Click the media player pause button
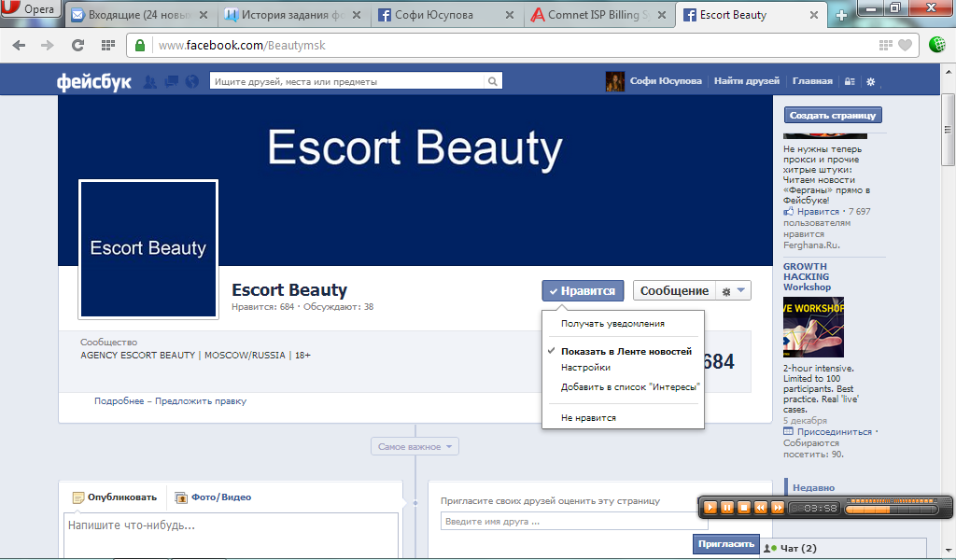The height and width of the screenshot is (560, 956). (x=726, y=507)
